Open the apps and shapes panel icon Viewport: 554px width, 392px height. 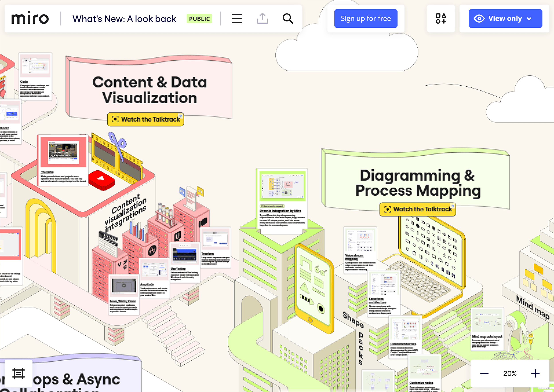[x=441, y=19]
